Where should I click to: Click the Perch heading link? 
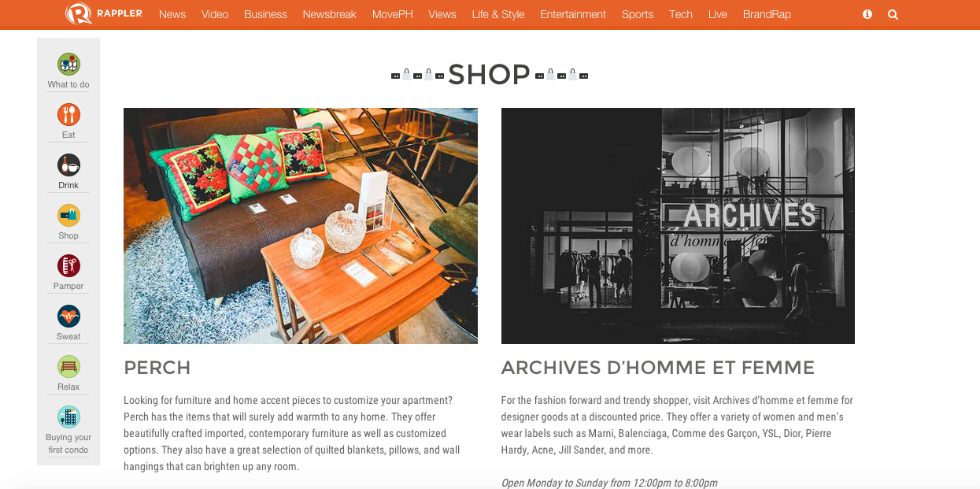pyautogui.click(x=157, y=368)
